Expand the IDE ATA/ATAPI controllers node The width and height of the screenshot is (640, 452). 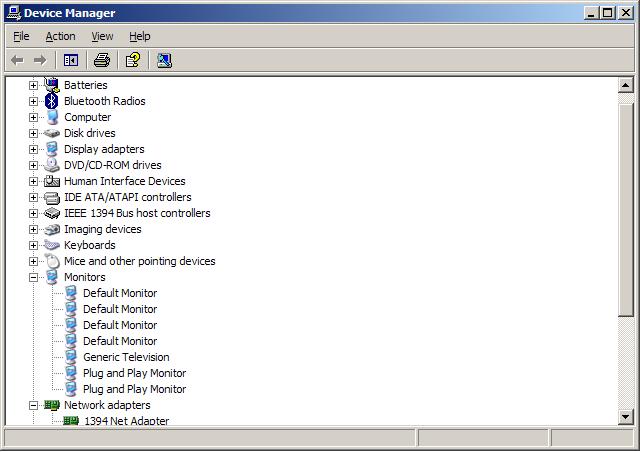33,198
